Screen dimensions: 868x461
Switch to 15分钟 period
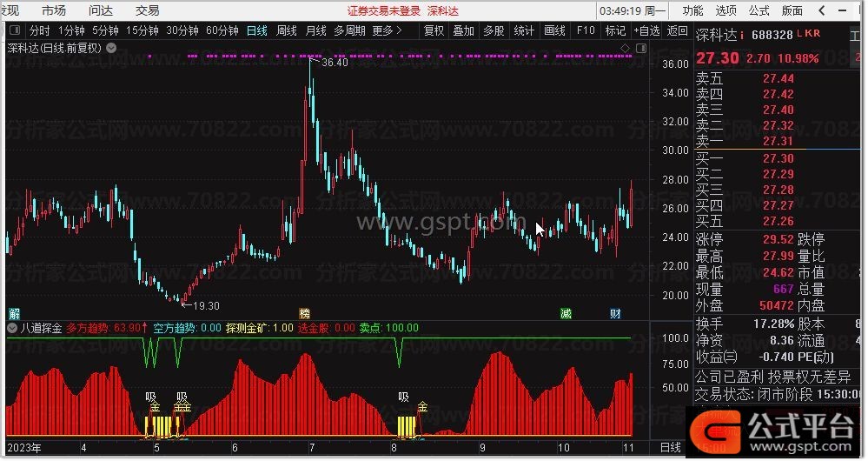[x=142, y=30]
